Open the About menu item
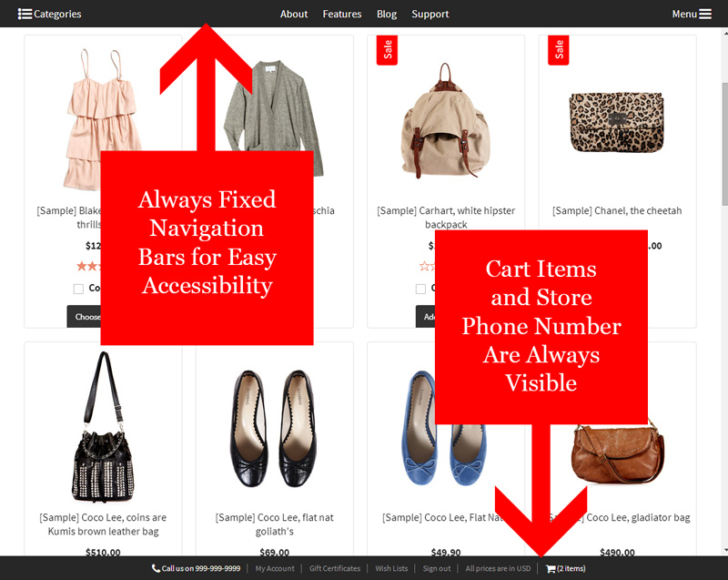This screenshot has width=728, height=580. pyautogui.click(x=293, y=14)
